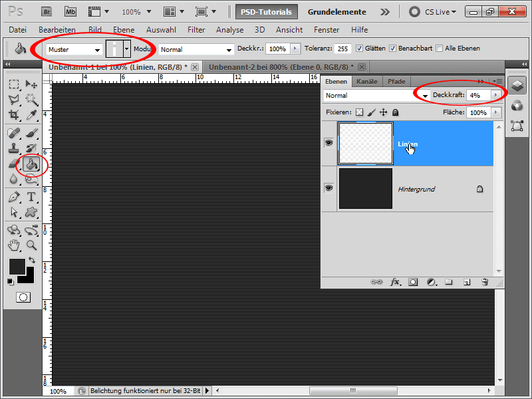Delete layer with trash icon
The height and width of the screenshot is (399, 532).
point(485,282)
